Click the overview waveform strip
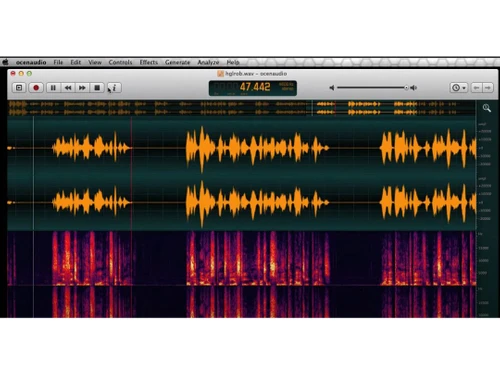 click(x=242, y=108)
